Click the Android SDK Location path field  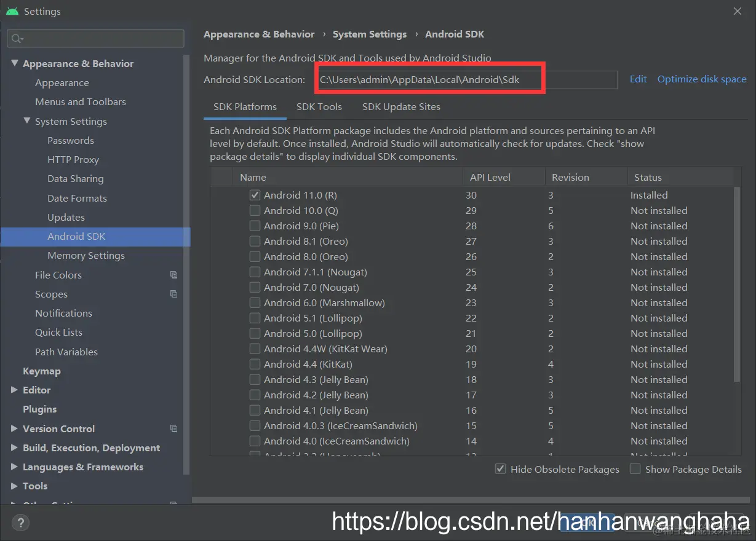[x=466, y=79]
